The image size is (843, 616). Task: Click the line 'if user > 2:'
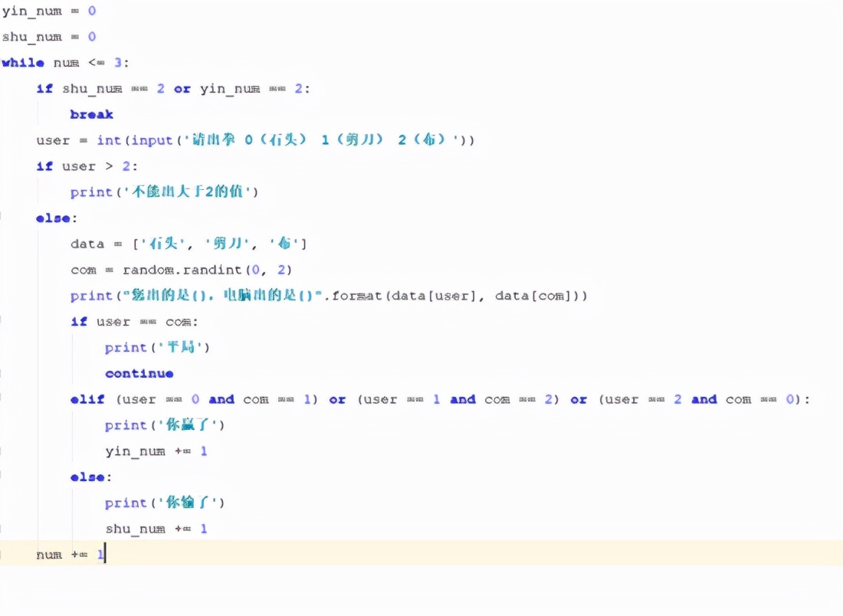tap(87, 166)
